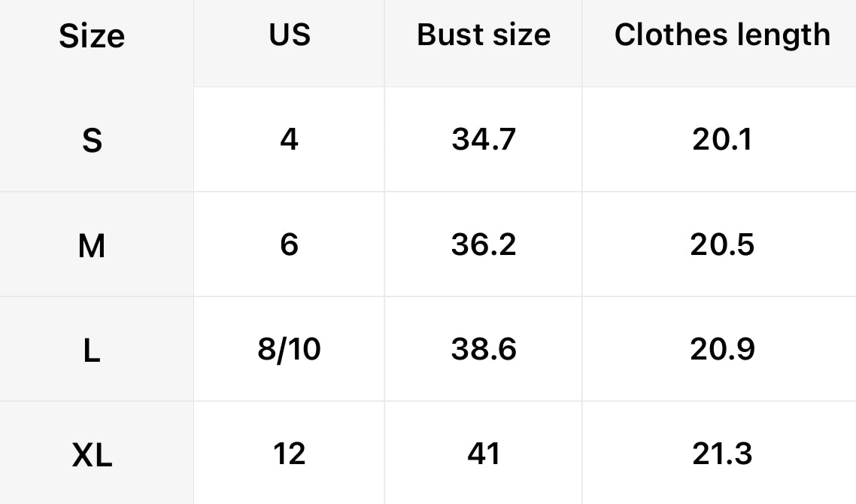This screenshot has height=504, width=856.
Task: Click the US column header
Action: 290,35
